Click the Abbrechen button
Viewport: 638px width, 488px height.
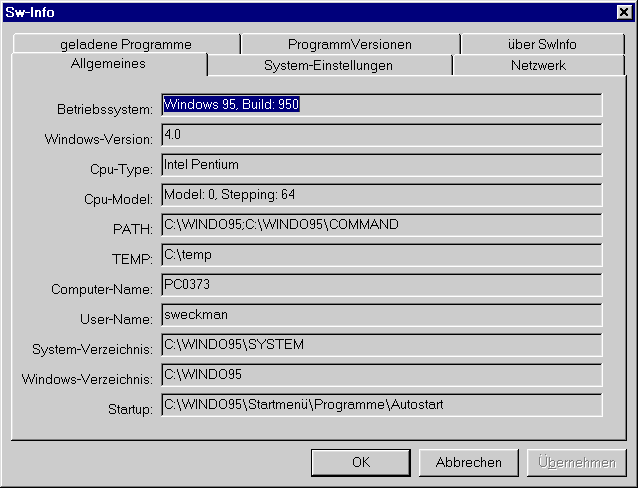click(468, 462)
